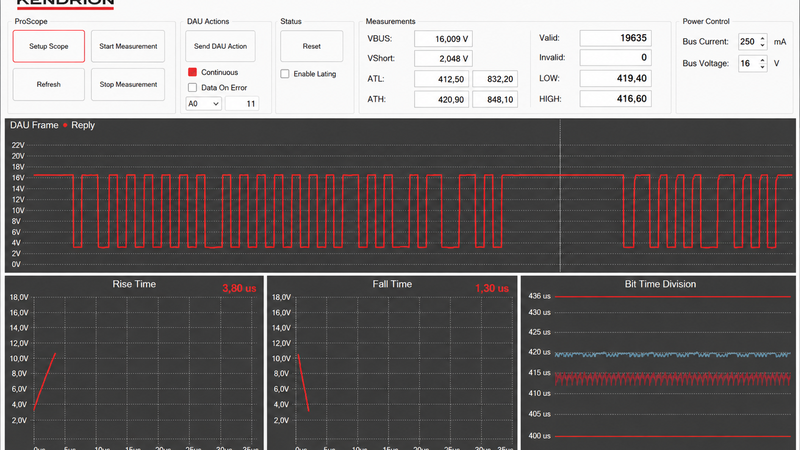This screenshot has height=450, width=800.
Task: Decrease Bus Voltage with down arrow
Action: click(762, 67)
